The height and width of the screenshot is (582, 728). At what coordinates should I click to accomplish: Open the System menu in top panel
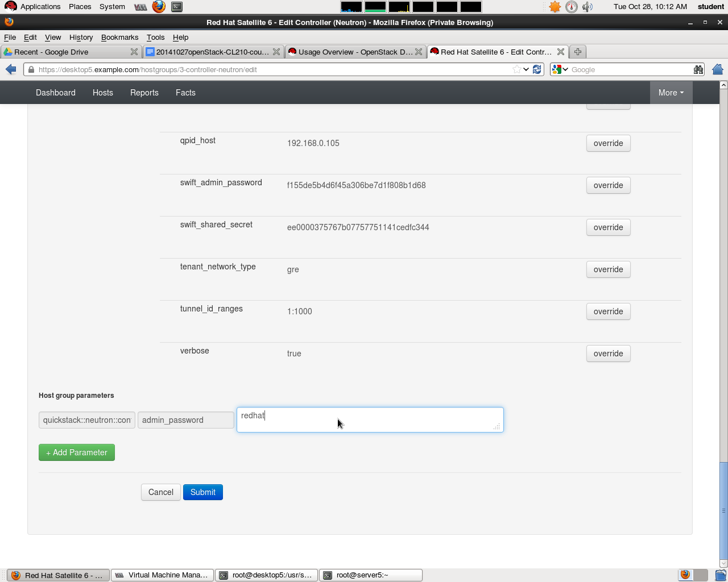click(112, 7)
